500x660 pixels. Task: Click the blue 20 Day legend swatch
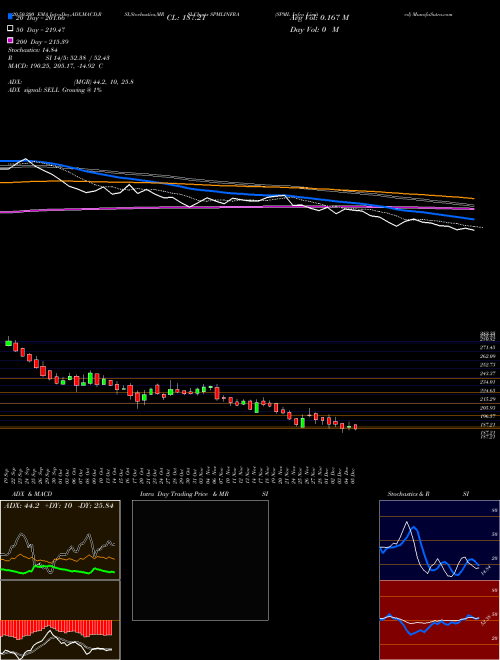[x=10, y=17]
